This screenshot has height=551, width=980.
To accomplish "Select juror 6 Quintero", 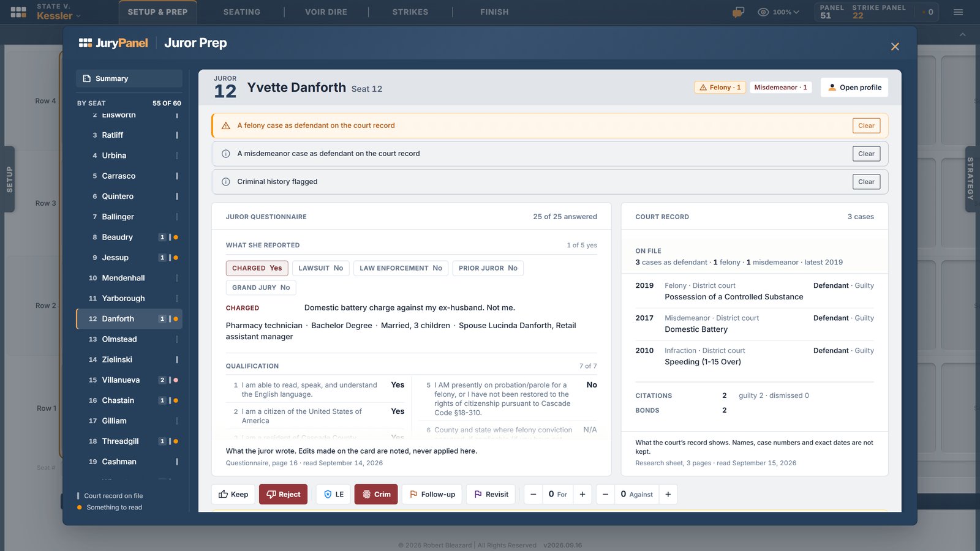I will pyautogui.click(x=129, y=196).
